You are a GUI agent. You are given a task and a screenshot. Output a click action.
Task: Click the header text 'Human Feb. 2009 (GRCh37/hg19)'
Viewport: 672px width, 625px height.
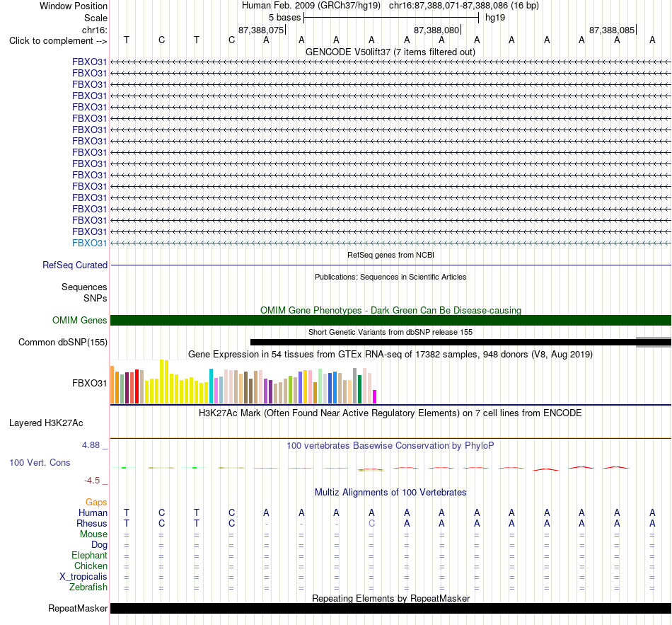point(311,6)
